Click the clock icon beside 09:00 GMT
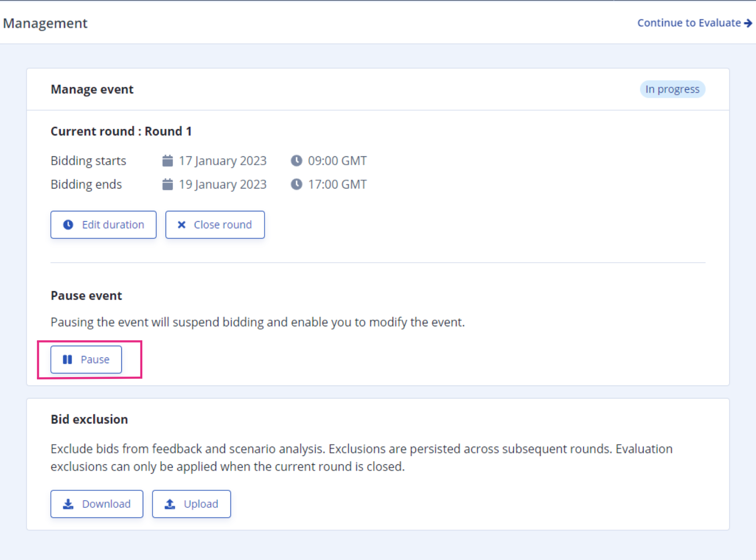This screenshot has height=560, width=756. click(x=296, y=161)
